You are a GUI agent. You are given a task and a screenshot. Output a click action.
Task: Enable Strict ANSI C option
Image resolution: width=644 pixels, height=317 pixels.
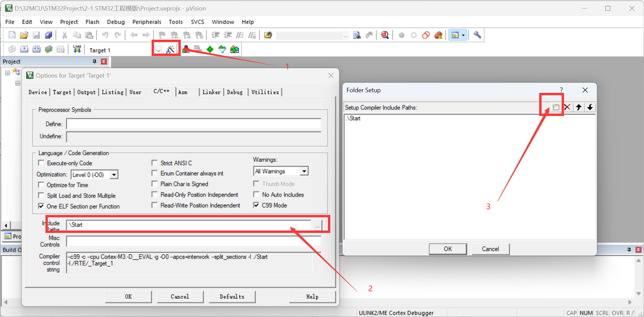tap(154, 163)
